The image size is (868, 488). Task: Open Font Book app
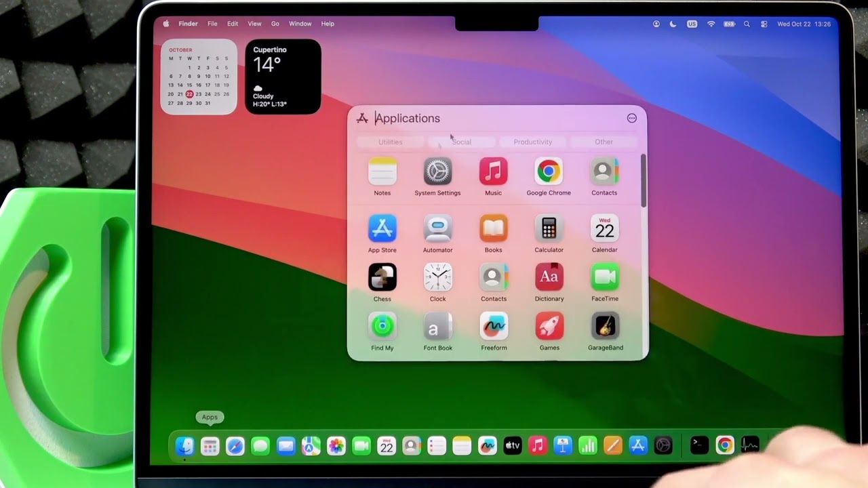(438, 327)
